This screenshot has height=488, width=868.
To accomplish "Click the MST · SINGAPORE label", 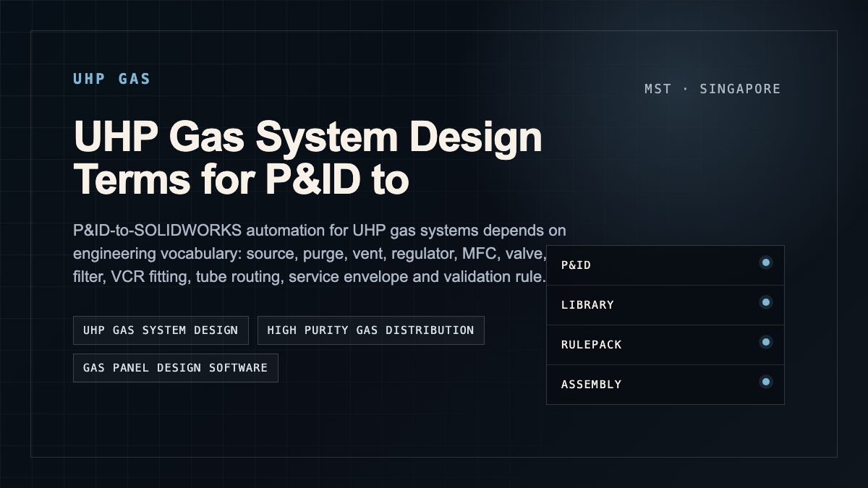I will click(x=712, y=89).
